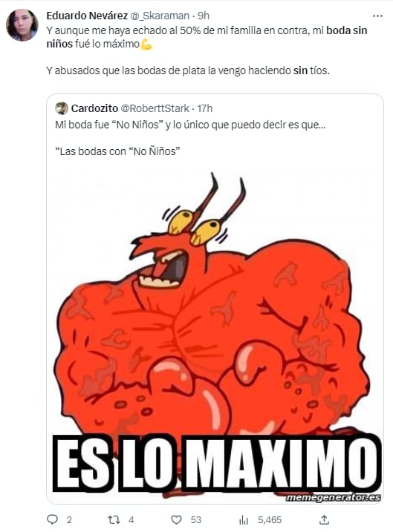Click the retweet icon showing 4
The width and height of the screenshot is (393, 532).
114,519
